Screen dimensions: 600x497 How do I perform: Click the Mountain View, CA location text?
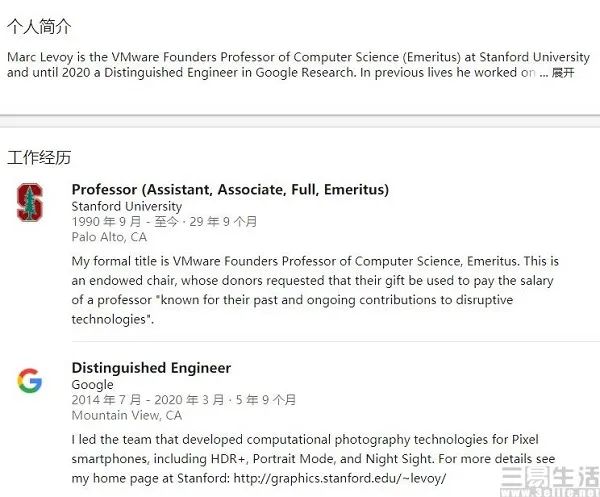pos(127,415)
